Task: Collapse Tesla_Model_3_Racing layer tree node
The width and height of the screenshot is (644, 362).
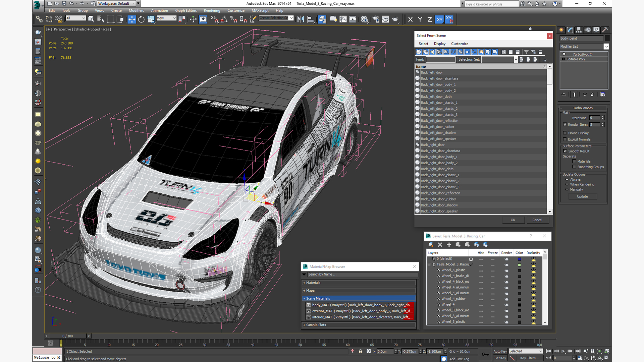Action: [429, 264]
